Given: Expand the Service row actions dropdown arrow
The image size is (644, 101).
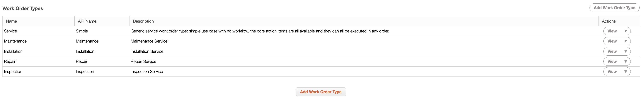Looking at the screenshot, I should (x=626, y=31).
